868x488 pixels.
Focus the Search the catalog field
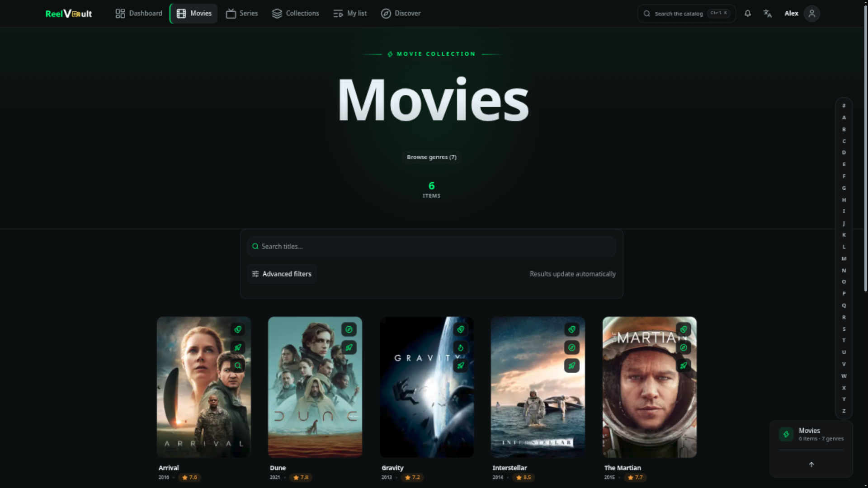[x=687, y=14]
